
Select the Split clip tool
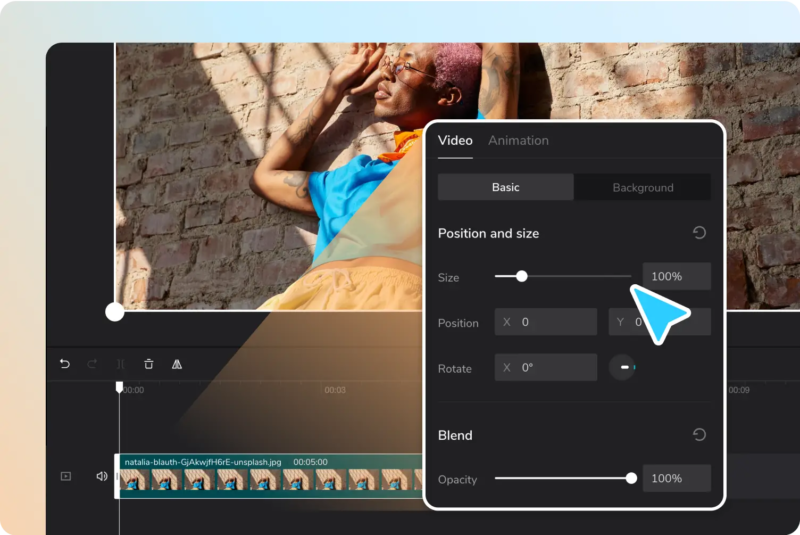tap(121, 364)
